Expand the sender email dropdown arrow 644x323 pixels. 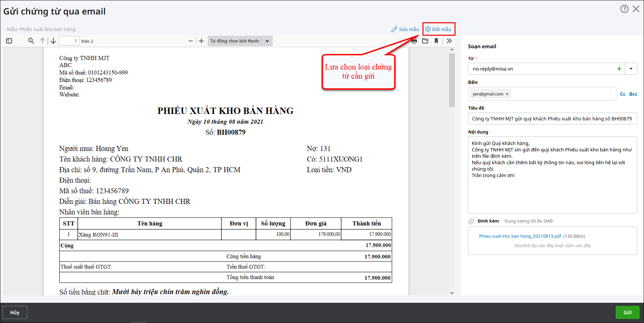631,69
